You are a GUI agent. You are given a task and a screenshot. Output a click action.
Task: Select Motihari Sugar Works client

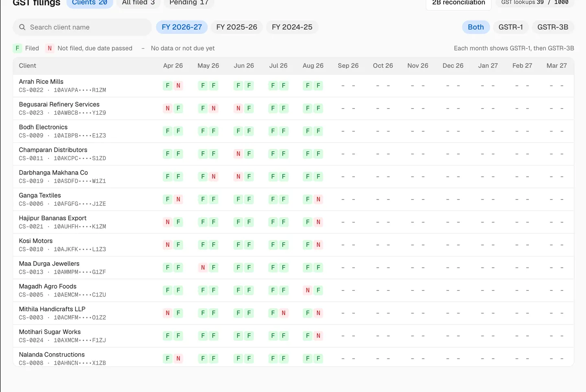pyautogui.click(x=50, y=332)
